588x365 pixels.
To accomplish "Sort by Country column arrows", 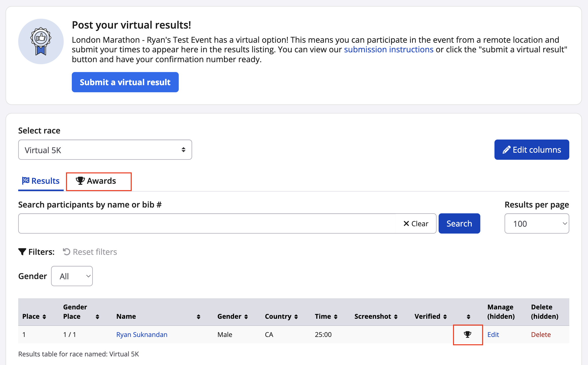I will tap(296, 317).
